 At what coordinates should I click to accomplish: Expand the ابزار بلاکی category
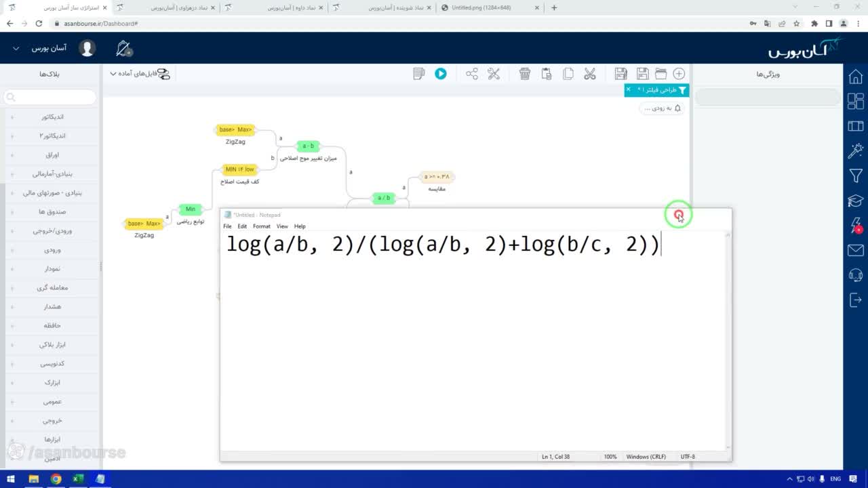coord(51,344)
